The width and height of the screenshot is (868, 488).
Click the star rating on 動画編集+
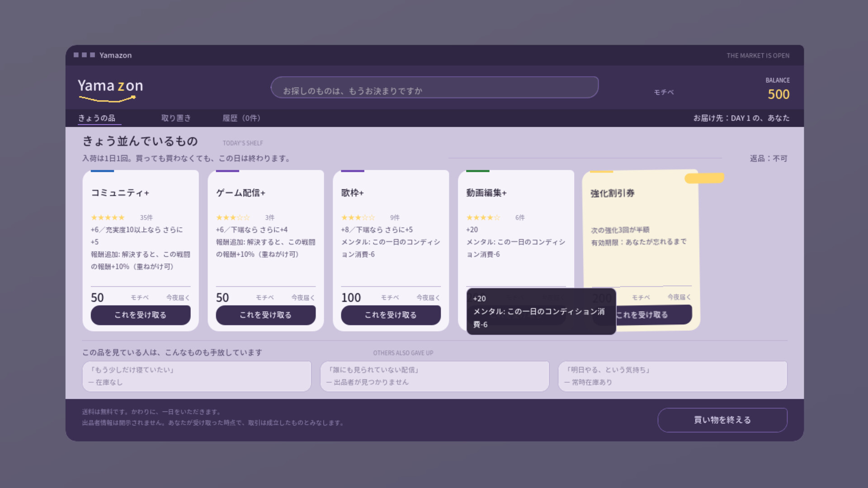tap(483, 217)
